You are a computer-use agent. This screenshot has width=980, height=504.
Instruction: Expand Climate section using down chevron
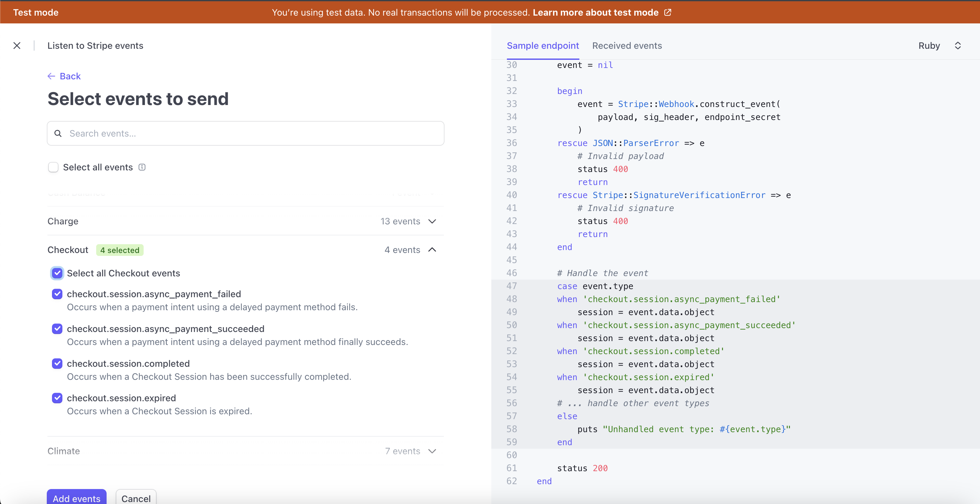(432, 451)
